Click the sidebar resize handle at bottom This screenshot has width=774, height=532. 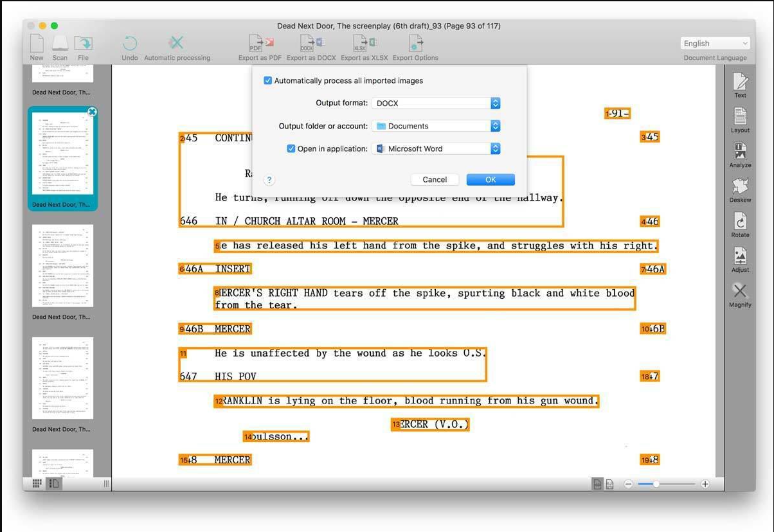106,484
